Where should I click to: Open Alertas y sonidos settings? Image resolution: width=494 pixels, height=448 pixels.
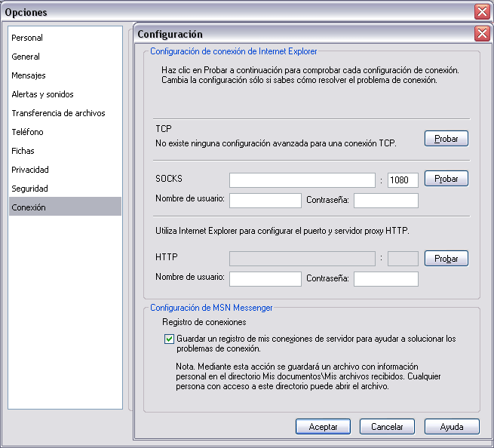coord(65,94)
